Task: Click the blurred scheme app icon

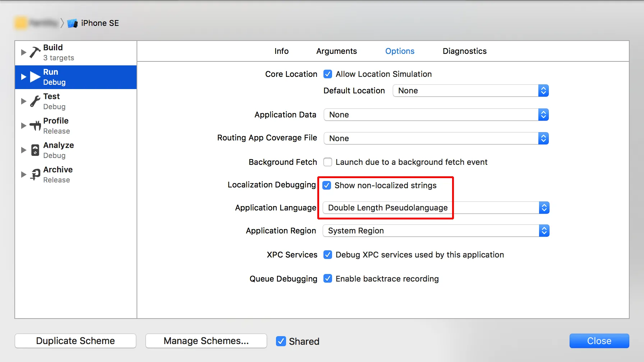Action: pyautogui.click(x=21, y=23)
